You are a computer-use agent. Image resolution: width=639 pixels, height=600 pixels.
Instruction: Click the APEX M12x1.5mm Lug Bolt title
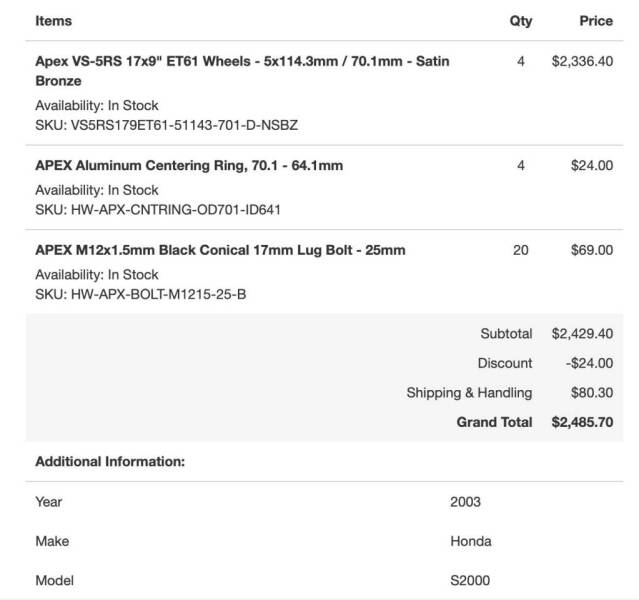[x=220, y=250]
